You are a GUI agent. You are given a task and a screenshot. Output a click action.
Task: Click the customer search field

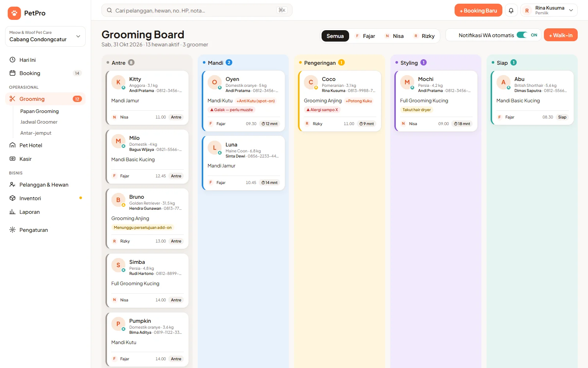click(197, 10)
